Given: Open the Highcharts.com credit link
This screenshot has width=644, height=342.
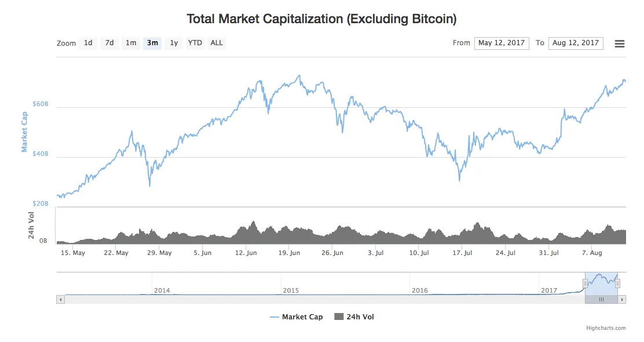Looking at the screenshot, I should point(606,328).
